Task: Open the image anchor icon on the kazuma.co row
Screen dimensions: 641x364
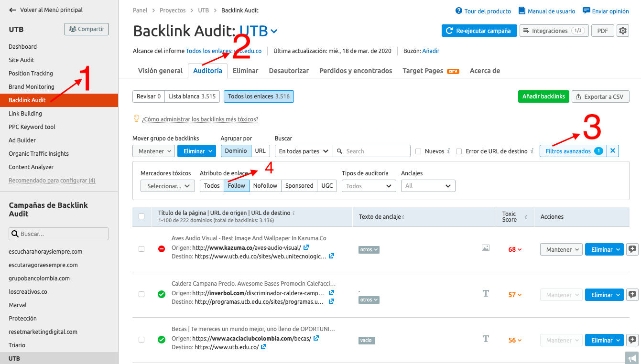Action: pos(486,247)
